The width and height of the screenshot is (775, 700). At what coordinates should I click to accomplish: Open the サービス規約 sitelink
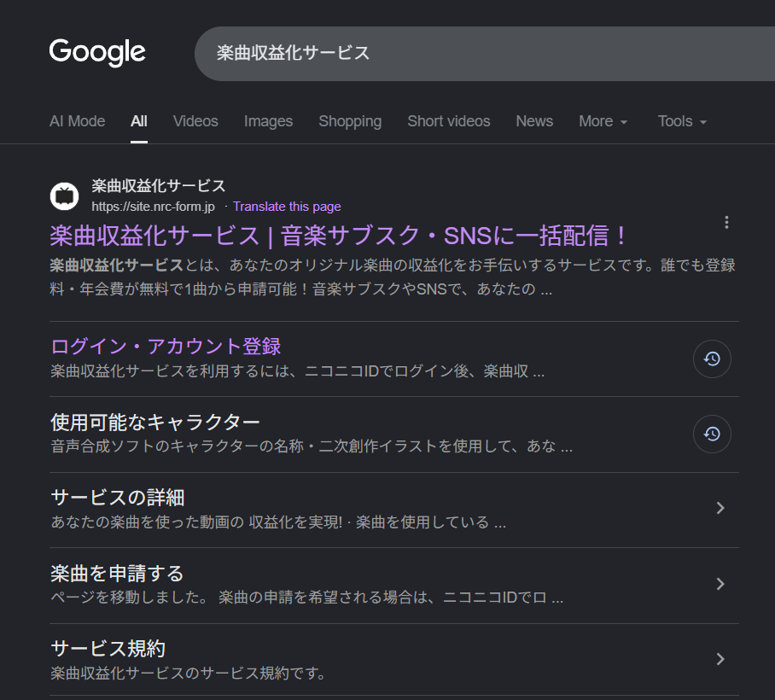pos(108,649)
